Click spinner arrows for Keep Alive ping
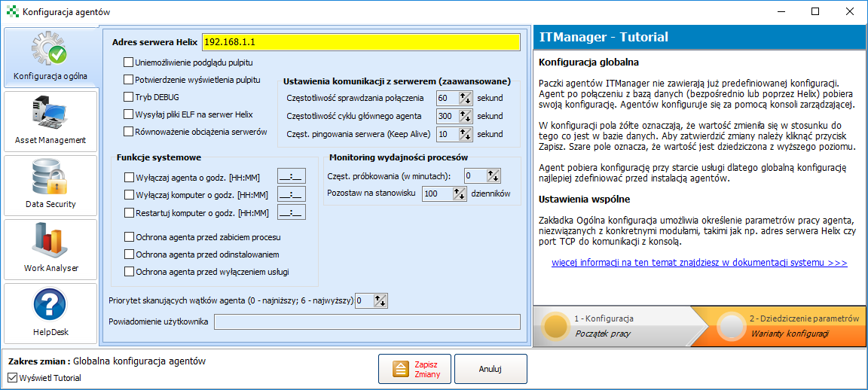The width and height of the screenshot is (868, 390). coord(464,134)
